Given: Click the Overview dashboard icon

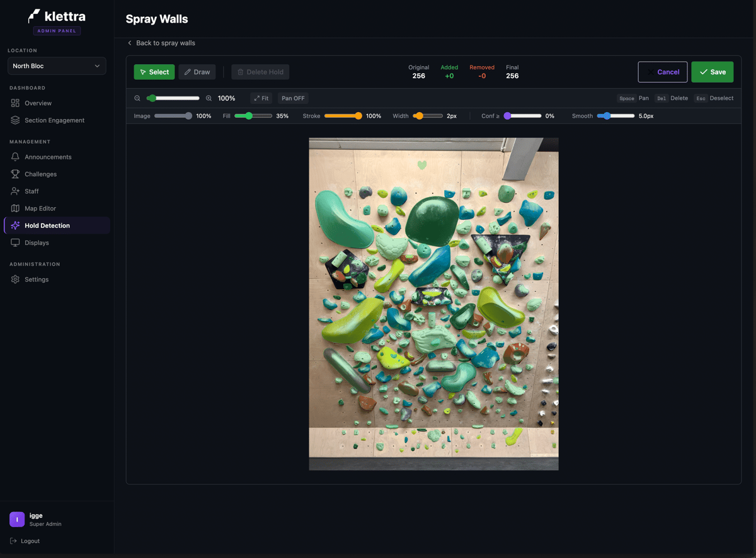Looking at the screenshot, I should tap(15, 103).
